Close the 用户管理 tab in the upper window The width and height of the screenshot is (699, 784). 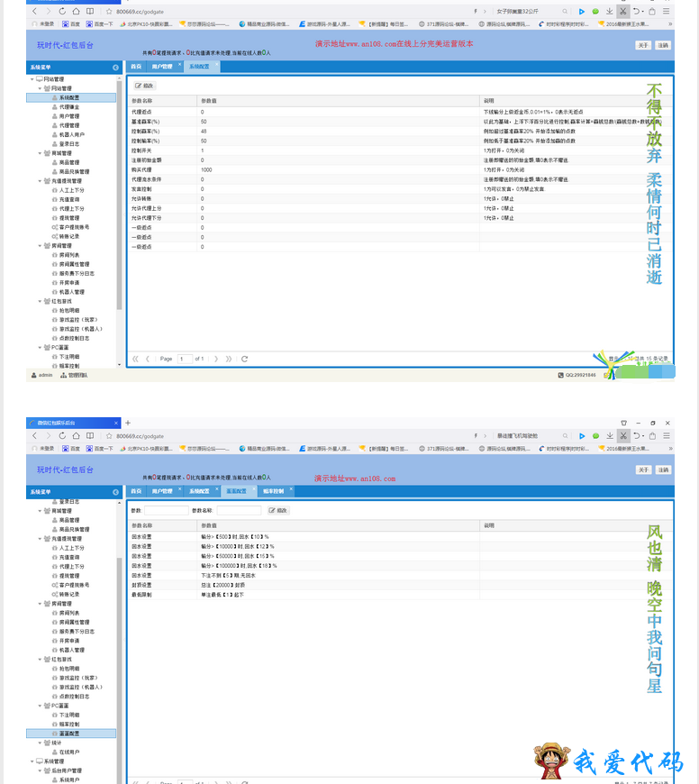coord(180,64)
